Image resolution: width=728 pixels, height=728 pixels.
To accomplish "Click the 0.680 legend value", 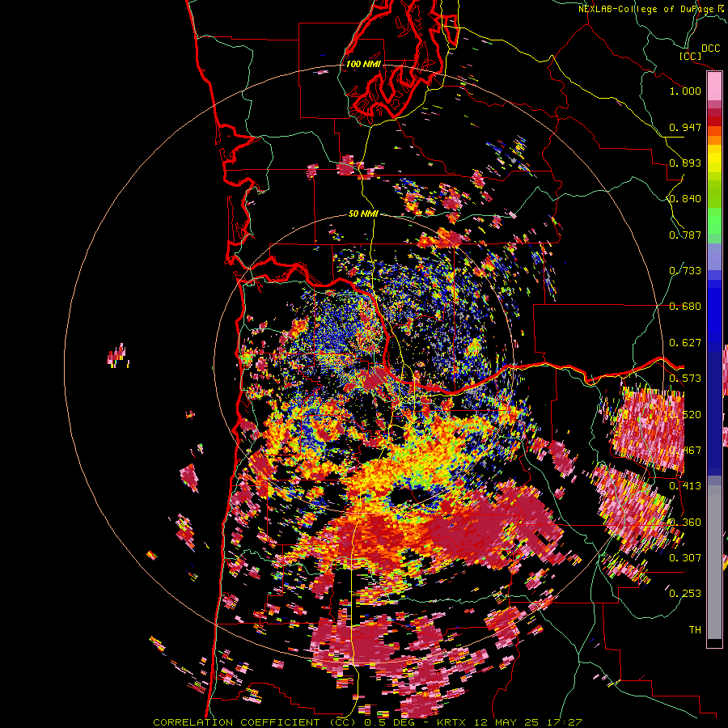I will tap(685, 307).
